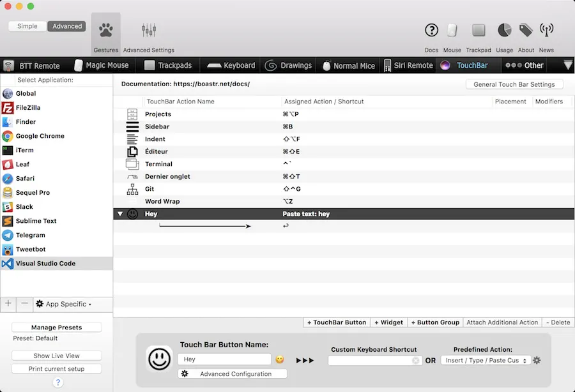This screenshot has height=392, width=575.
Task: Open the Magic Mouse tab
Action: click(x=101, y=65)
